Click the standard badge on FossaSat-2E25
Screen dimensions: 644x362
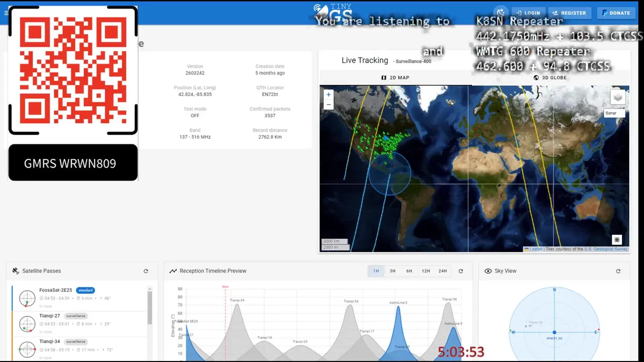pos(85,290)
